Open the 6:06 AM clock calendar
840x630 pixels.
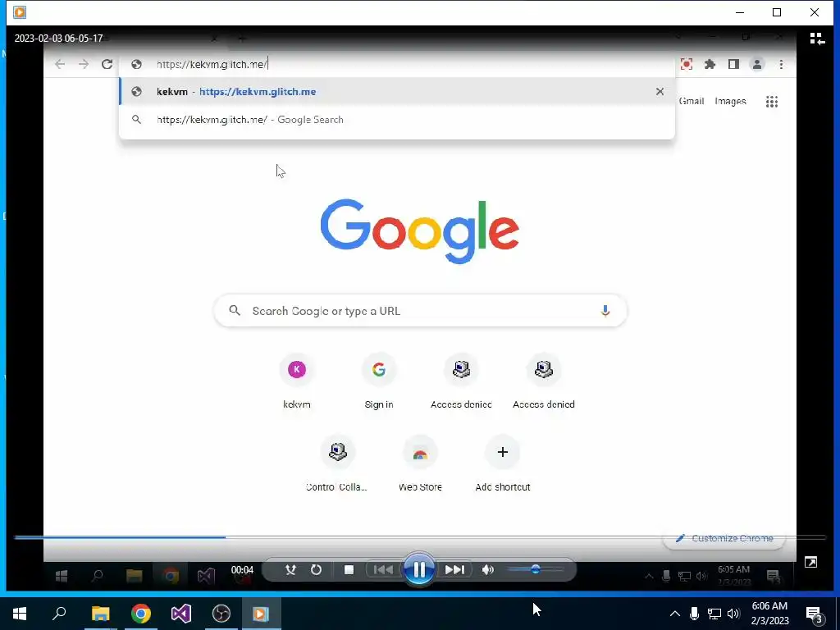[x=769, y=614]
